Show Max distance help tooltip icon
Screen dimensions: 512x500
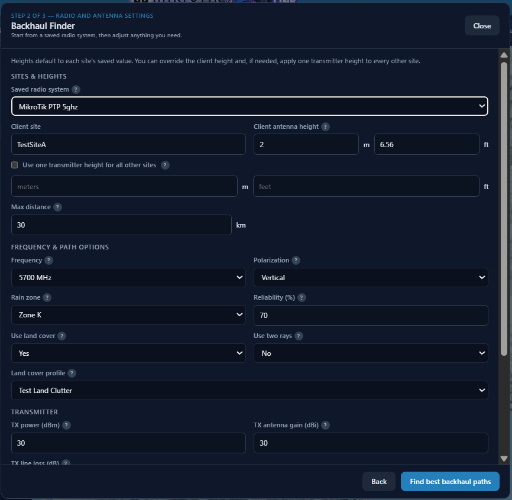click(58, 207)
